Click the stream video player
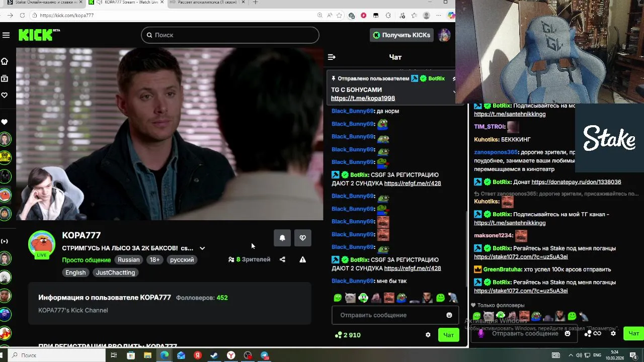 [x=170, y=134]
